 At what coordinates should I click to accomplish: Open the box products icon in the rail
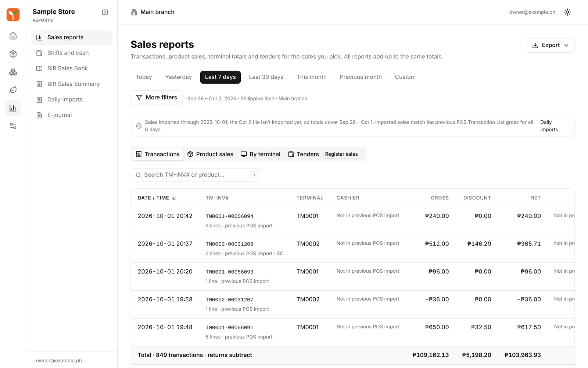pyautogui.click(x=13, y=54)
